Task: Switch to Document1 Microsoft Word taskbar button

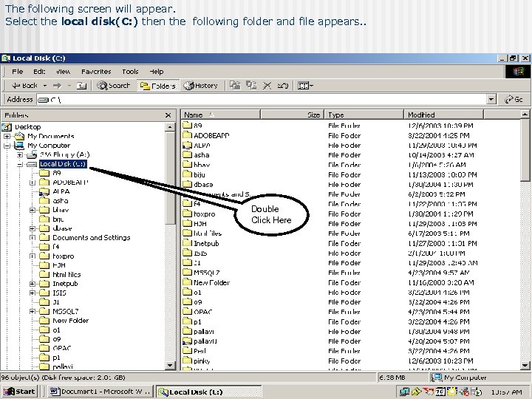Action: pyautogui.click(x=100, y=391)
